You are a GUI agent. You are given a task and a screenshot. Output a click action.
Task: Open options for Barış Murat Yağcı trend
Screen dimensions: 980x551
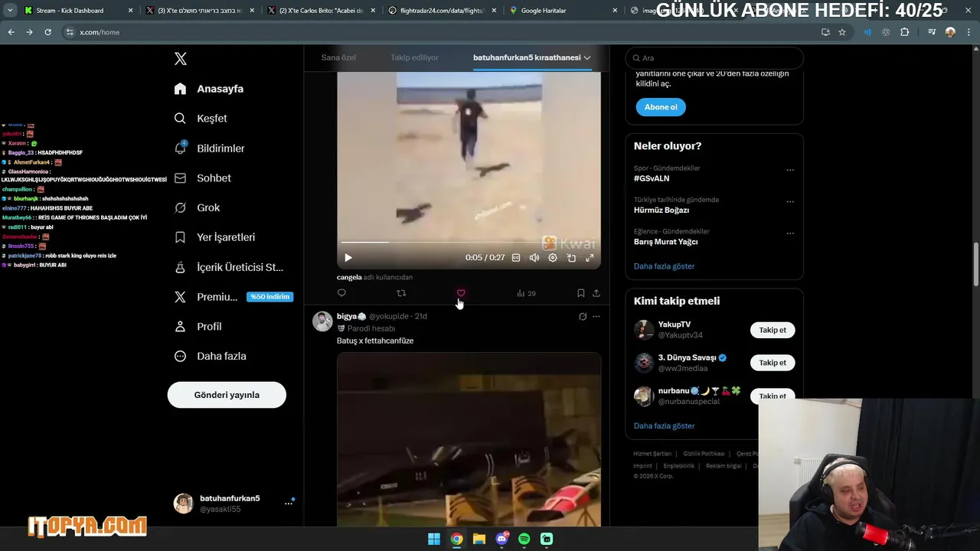pyautogui.click(x=790, y=233)
